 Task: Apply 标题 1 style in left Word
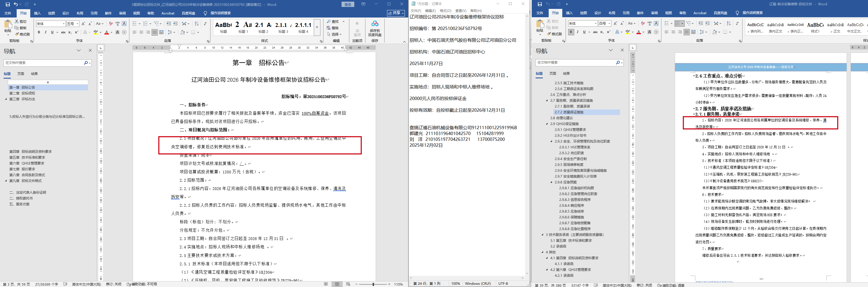(x=243, y=27)
